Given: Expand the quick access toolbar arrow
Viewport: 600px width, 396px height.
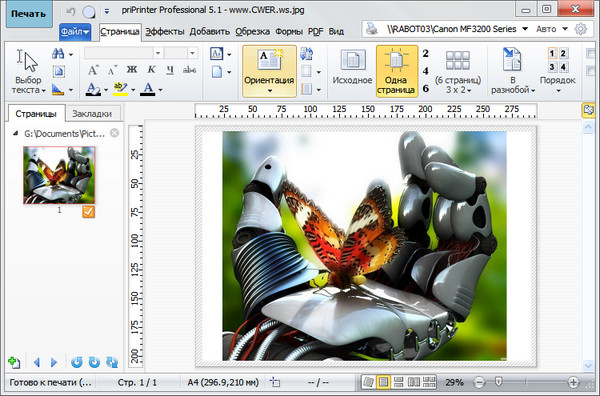Looking at the screenshot, I should (x=107, y=12).
